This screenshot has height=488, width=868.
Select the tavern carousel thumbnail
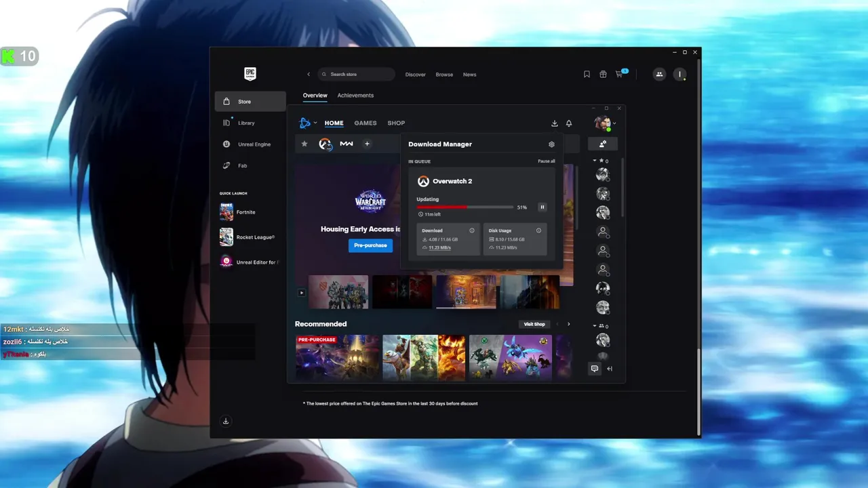(466, 292)
